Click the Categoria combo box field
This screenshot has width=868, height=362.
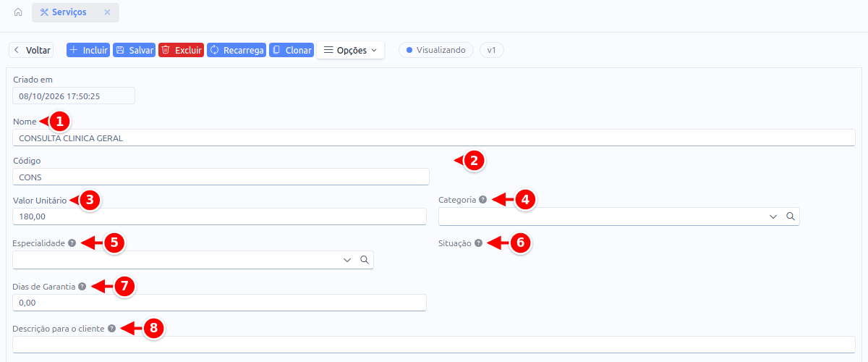click(619, 216)
